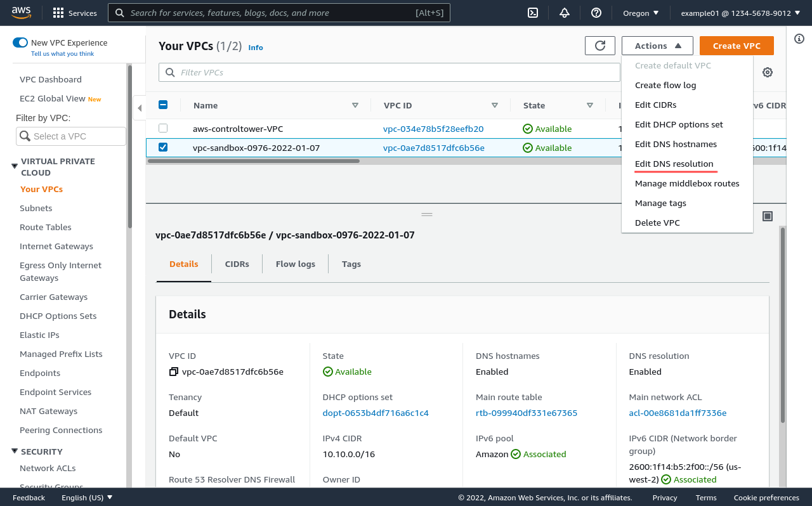This screenshot has width=812, height=506.
Task: Sort by the Name column arrow
Action: 355,105
